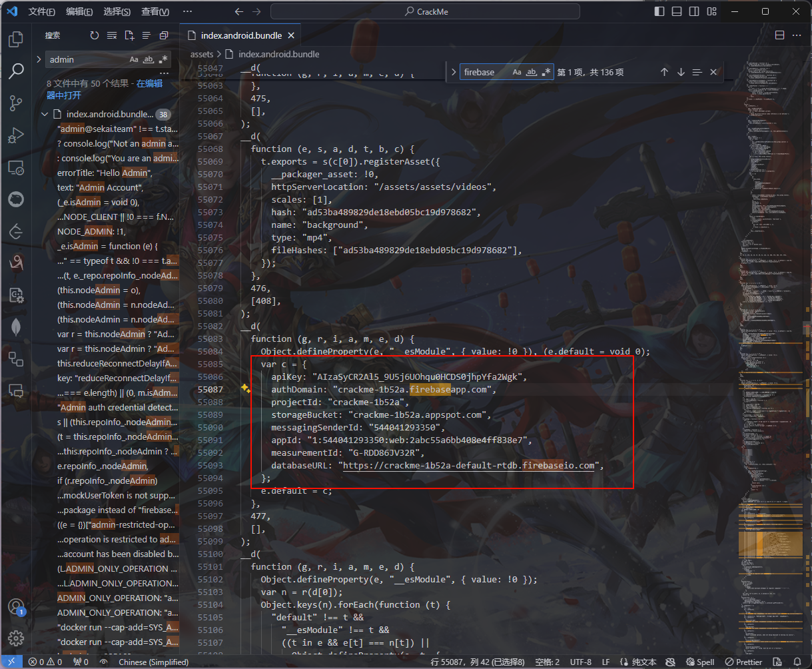
Task: Expand replace row in firebase find widget
Action: [x=454, y=72]
